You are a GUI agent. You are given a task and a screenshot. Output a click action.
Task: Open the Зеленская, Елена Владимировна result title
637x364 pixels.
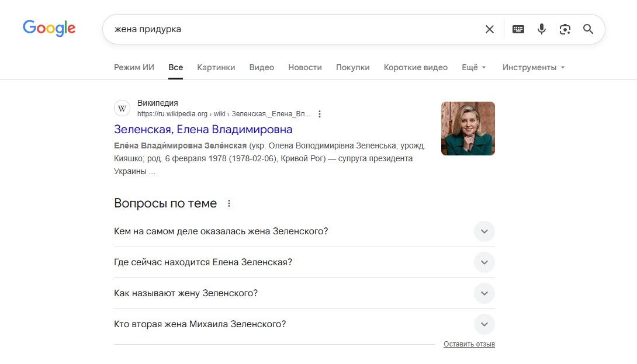click(203, 129)
